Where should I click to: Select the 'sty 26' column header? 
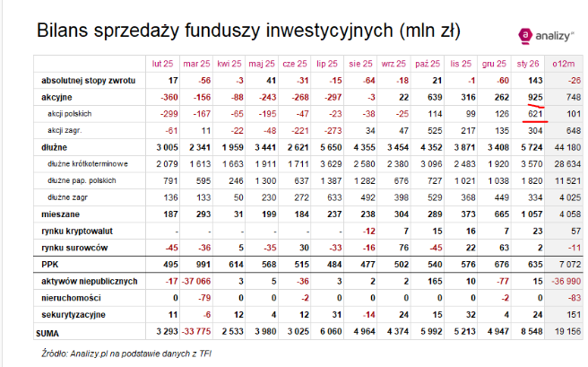(x=528, y=64)
